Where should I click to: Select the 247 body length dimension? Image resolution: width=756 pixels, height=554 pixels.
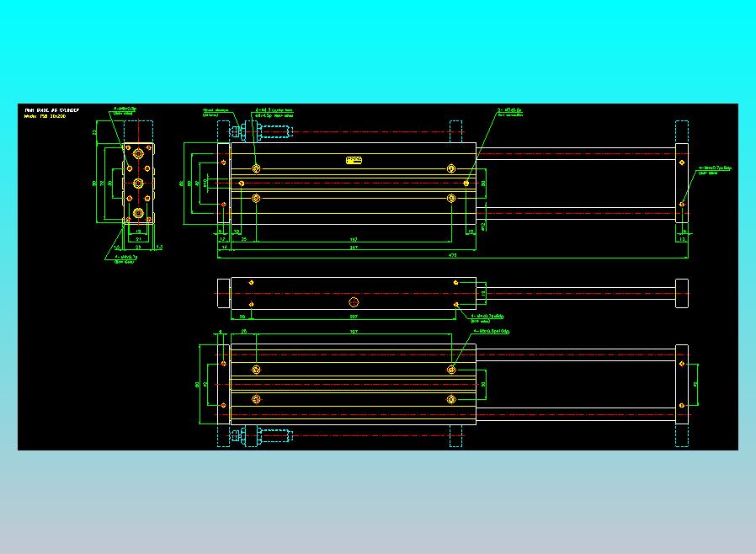click(354, 247)
